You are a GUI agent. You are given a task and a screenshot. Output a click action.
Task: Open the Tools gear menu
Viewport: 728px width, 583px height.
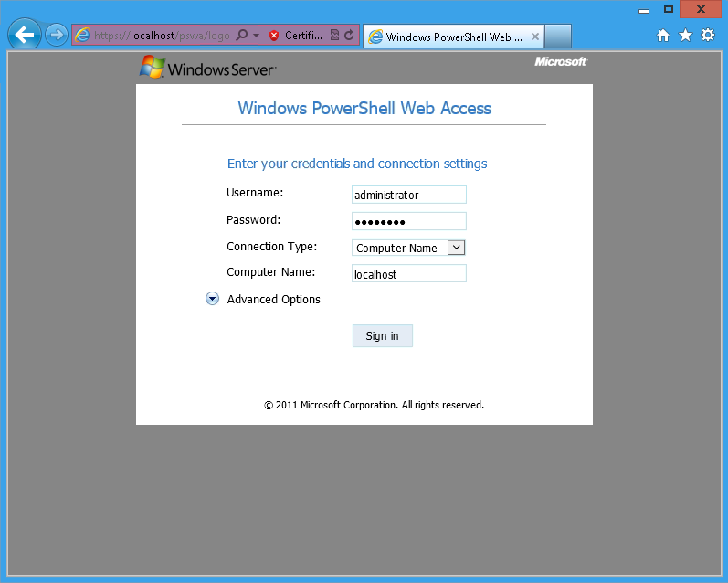708,36
